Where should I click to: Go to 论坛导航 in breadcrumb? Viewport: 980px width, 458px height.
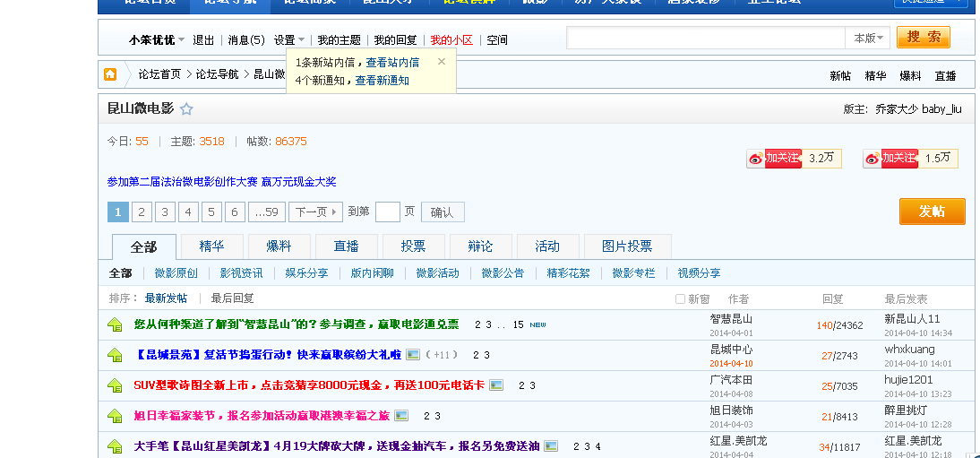click(217, 74)
